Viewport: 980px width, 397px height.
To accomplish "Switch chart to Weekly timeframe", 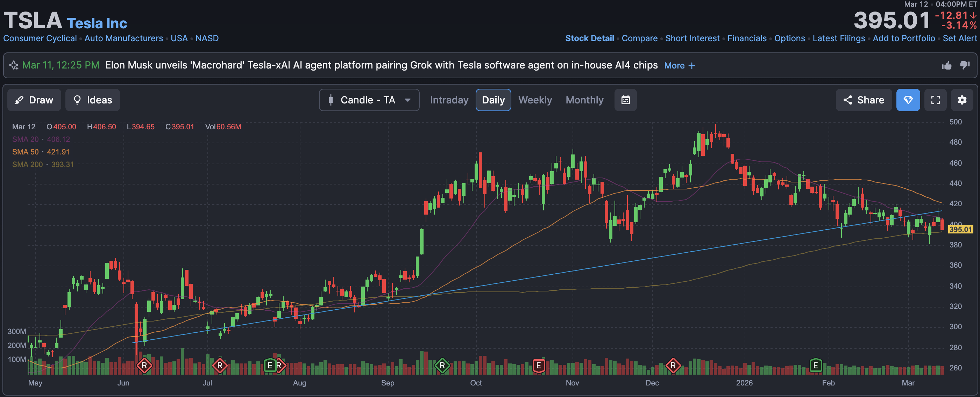I will 534,100.
